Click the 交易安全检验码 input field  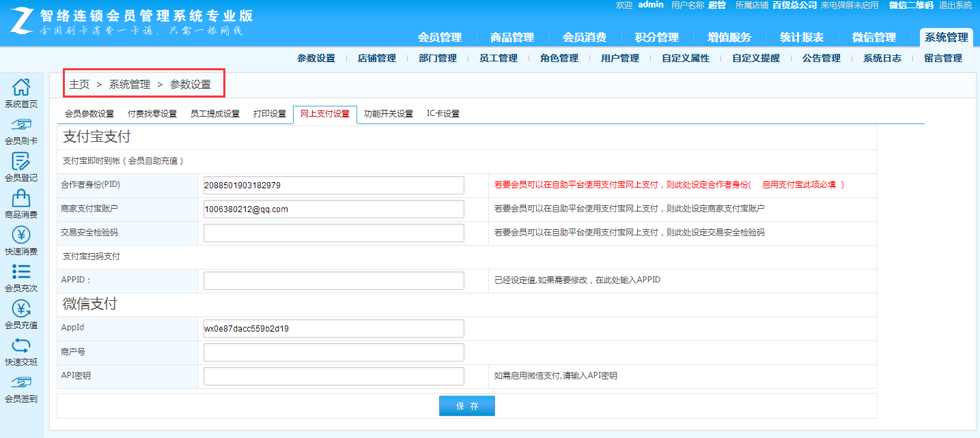(334, 233)
